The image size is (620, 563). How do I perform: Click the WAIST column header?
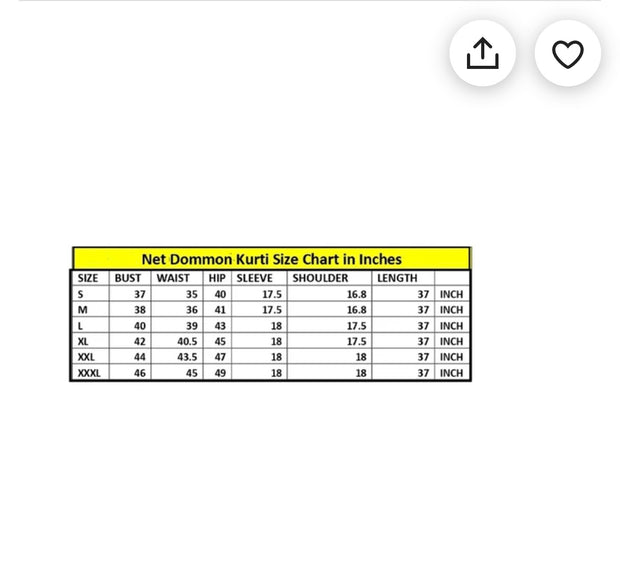173,278
